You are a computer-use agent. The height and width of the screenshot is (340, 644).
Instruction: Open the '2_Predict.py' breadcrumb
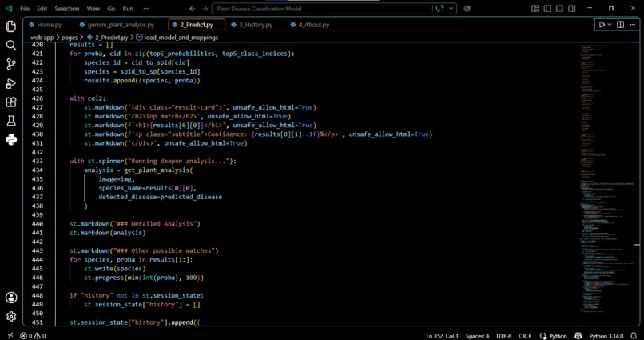[x=108, y=38]
